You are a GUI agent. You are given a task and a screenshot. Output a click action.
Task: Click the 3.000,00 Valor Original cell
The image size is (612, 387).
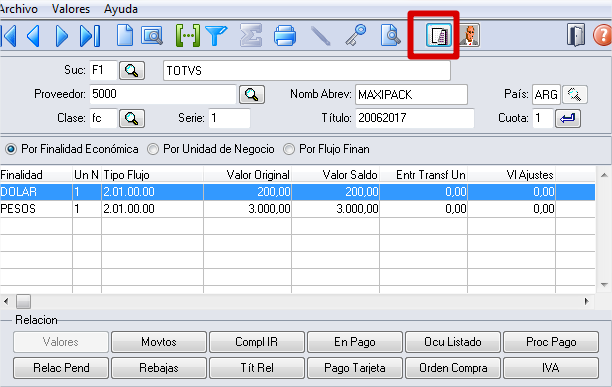[247, 209]
